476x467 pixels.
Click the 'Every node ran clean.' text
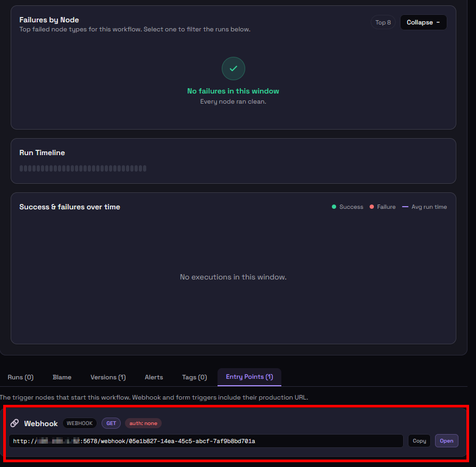click(233, 101)
